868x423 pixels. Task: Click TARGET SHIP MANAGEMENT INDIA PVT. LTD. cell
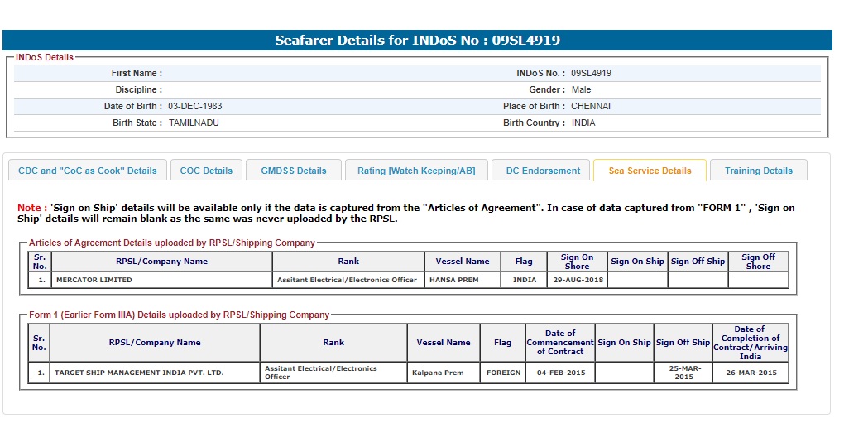click(x=139, y=373)
